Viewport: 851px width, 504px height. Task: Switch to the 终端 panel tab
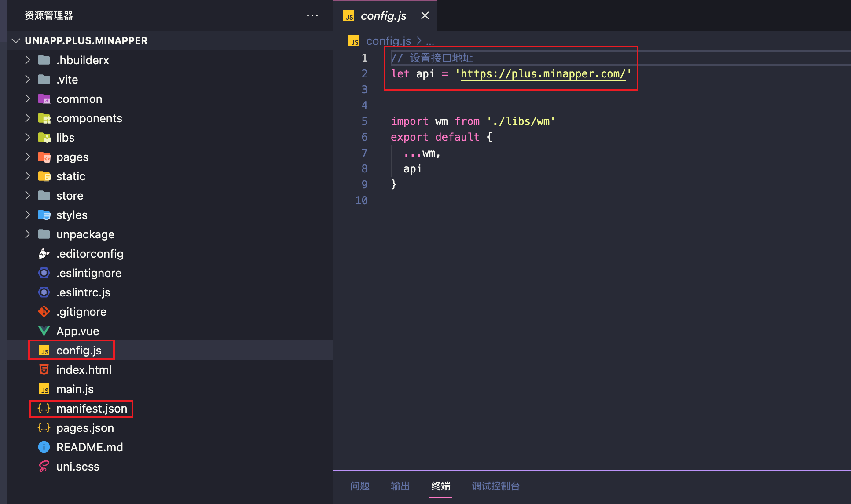coord(441,486)
